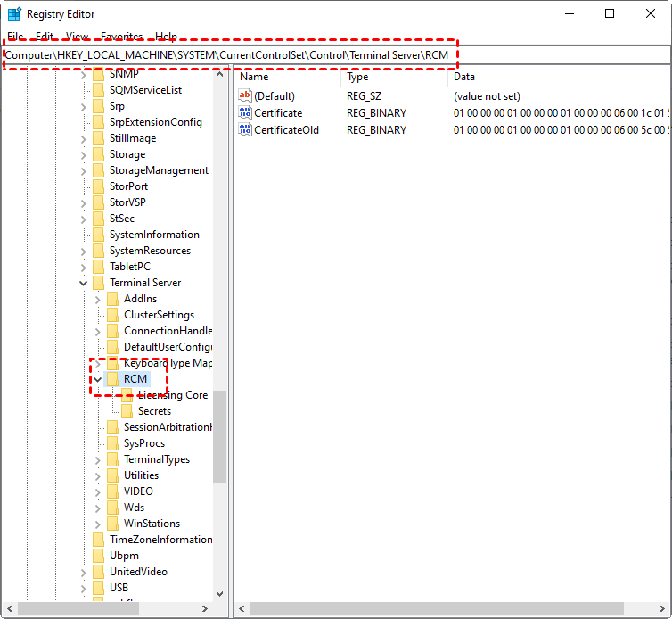Click the Certificate binary value icon
672x619 pixels.
click(245, 112)
